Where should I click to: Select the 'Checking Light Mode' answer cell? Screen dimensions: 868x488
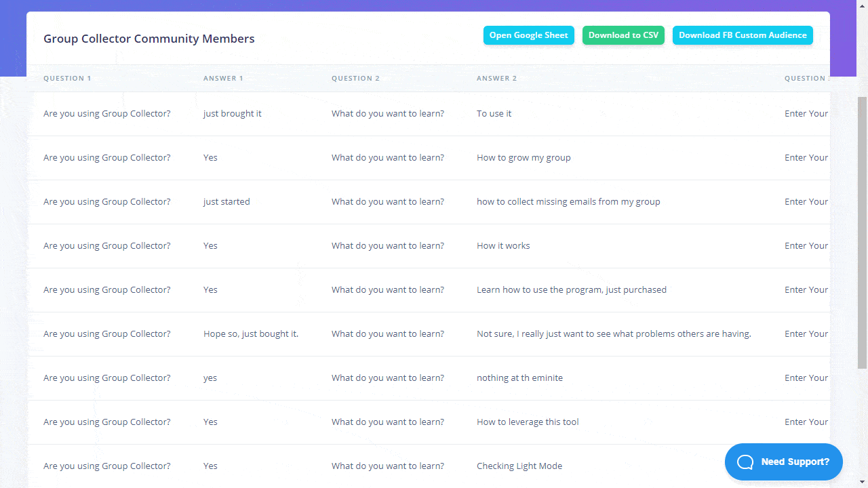pos(519,466)
